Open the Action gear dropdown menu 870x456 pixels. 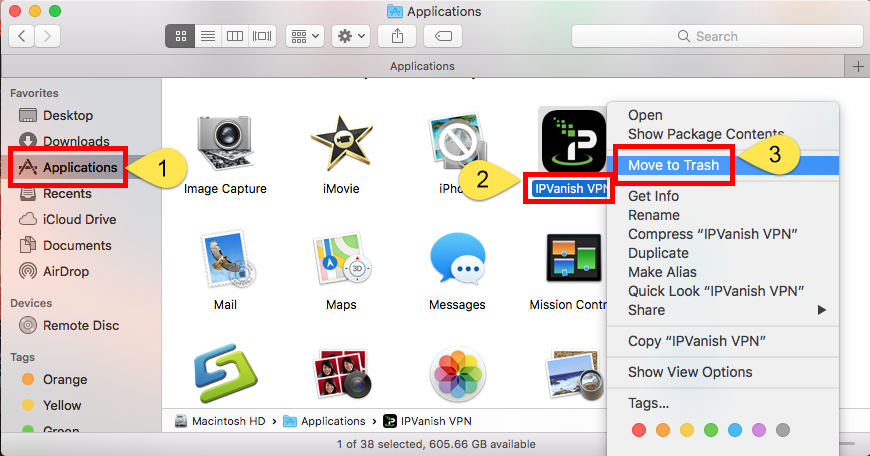point(351,36)
